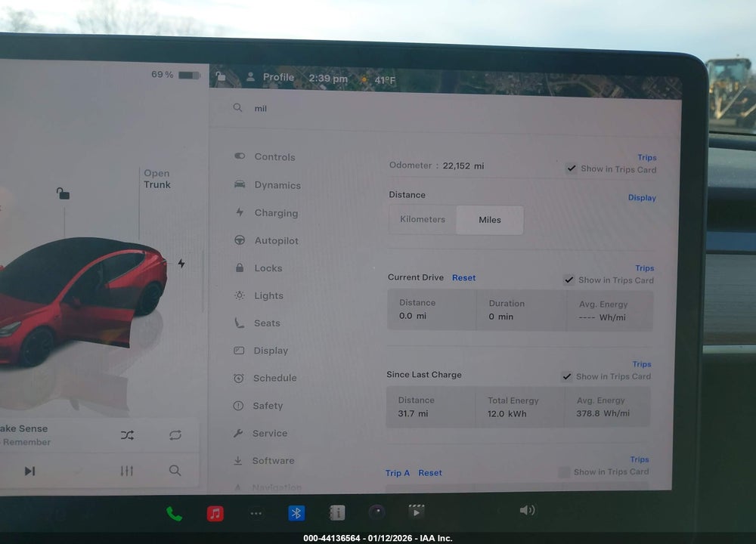
Task: Uncheck Since Last Charge Show in Trips Card
Action: pos(566,376)
